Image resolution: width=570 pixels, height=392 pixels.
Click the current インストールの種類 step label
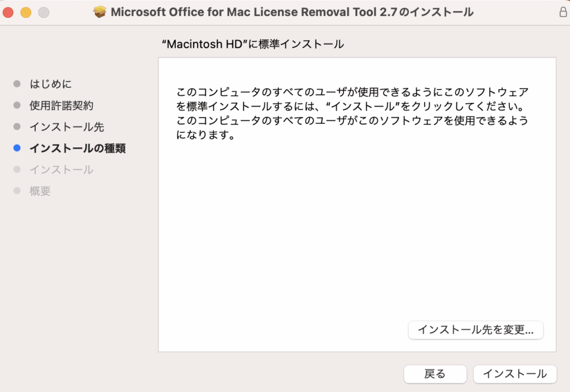(x=77, y=148)
